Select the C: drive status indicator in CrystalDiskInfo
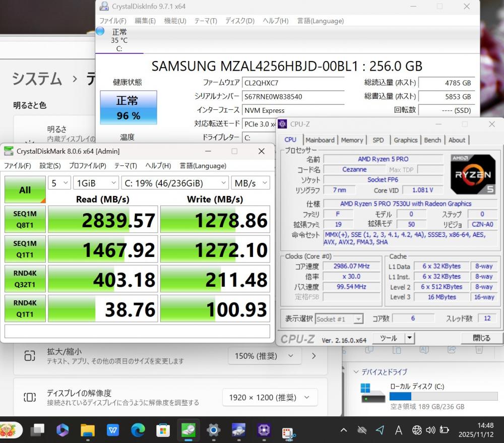 [119, 40]
